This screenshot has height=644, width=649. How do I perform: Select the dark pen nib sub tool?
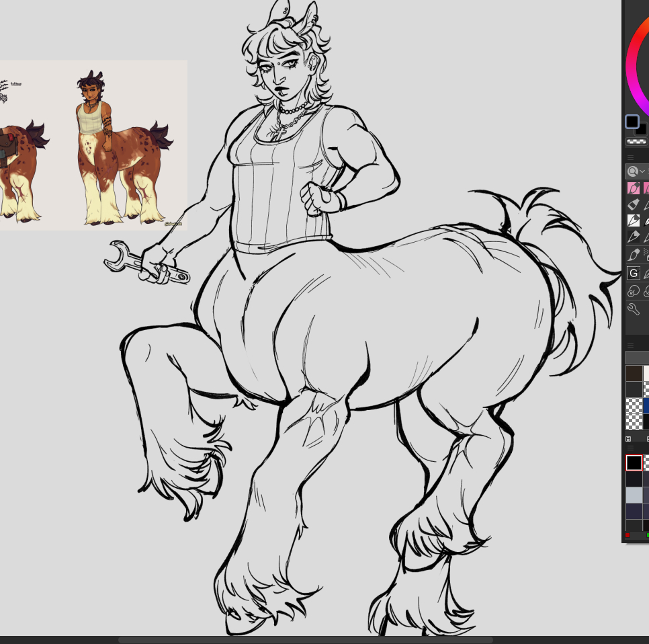[x=633, y=237]
